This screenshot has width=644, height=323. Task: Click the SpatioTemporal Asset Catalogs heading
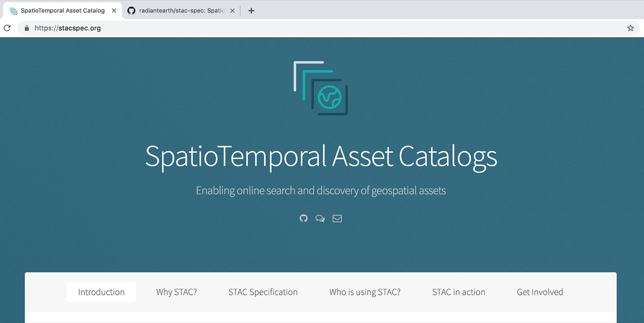[x=321, y=156]
